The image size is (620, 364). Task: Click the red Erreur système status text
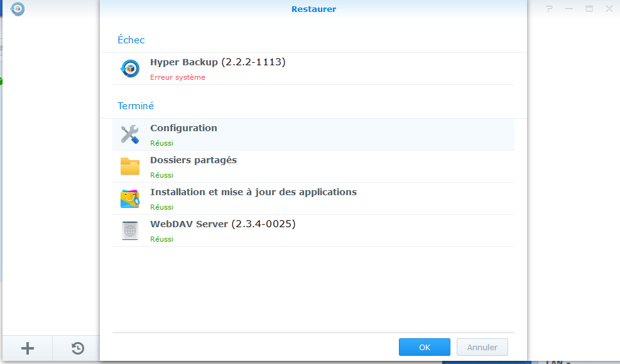[x=178, y=77]
